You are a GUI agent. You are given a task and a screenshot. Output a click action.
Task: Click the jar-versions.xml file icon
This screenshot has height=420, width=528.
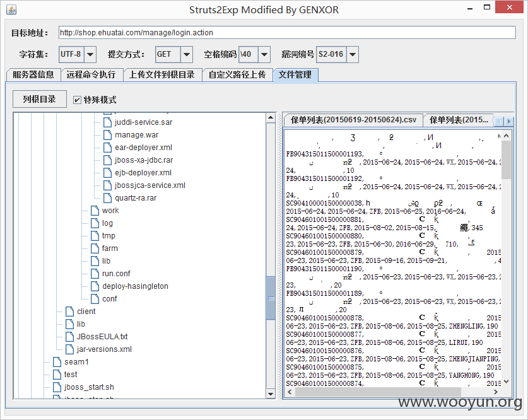pos(69,349)
